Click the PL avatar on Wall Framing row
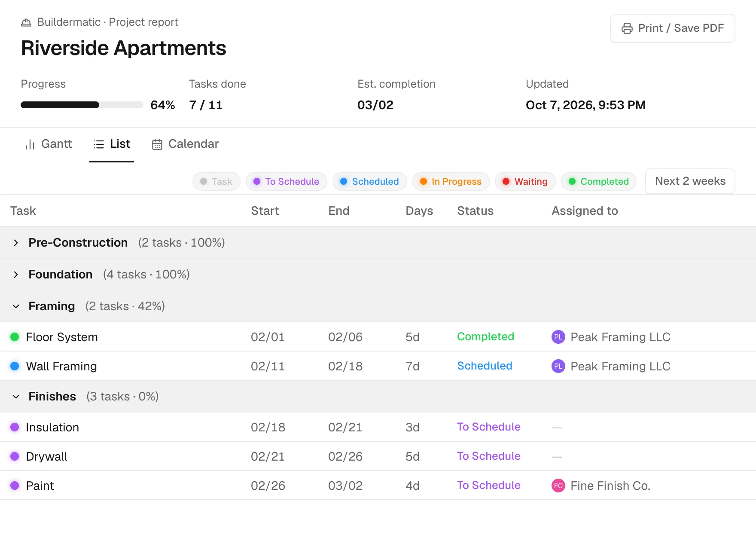Viewport: 756px width, 550px height. [x=558, y=366]
